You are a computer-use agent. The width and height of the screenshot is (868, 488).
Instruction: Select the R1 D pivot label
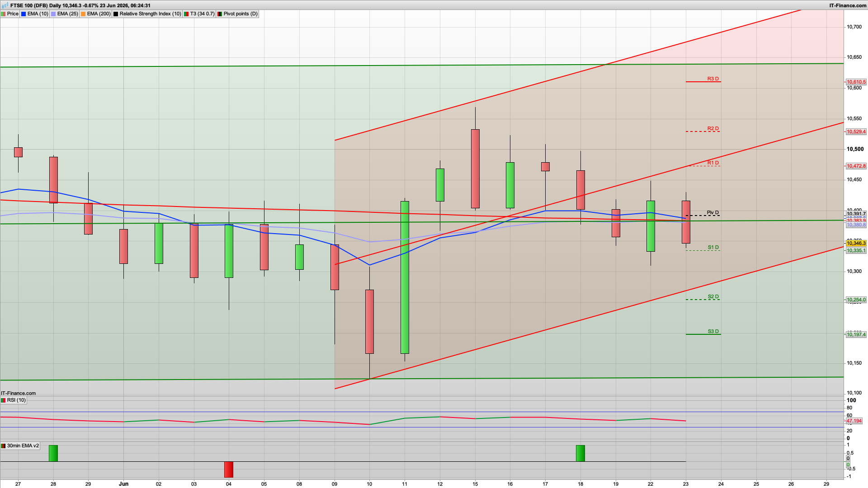coord(713,163)
